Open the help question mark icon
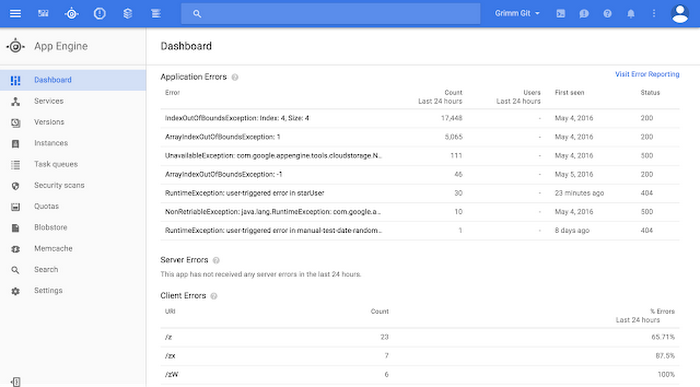This screenshot has width=700, height=387. point(607,14)
